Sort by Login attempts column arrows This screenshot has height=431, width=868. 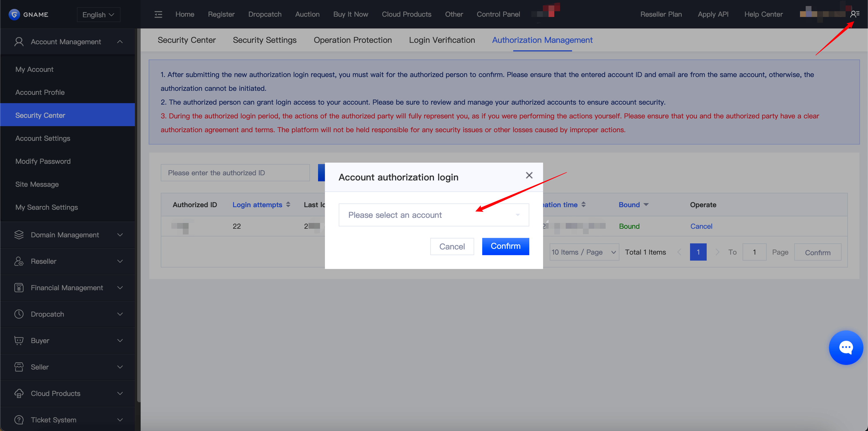click(288, 205)
